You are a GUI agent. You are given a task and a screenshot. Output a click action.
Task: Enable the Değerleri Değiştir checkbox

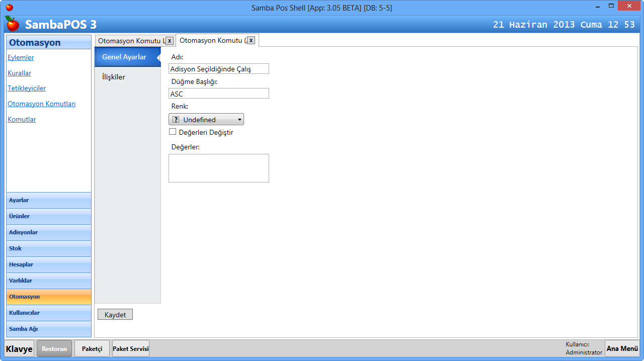[x=173, y=132]
